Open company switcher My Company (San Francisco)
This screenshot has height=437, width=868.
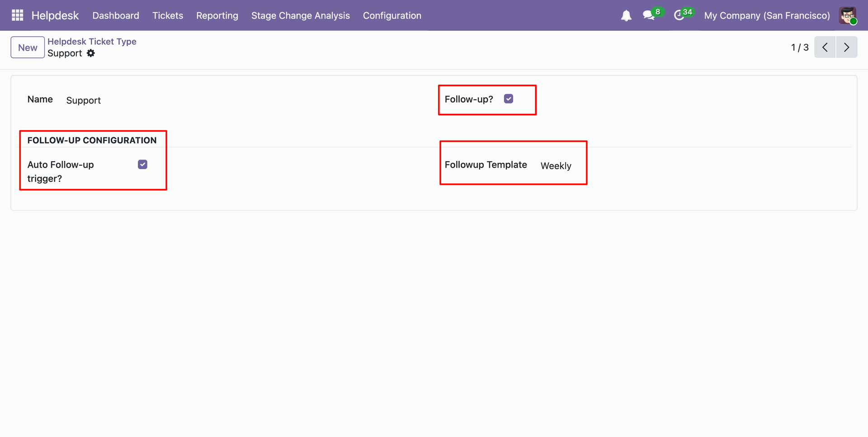pyautogui.click(x=767, y=16)
